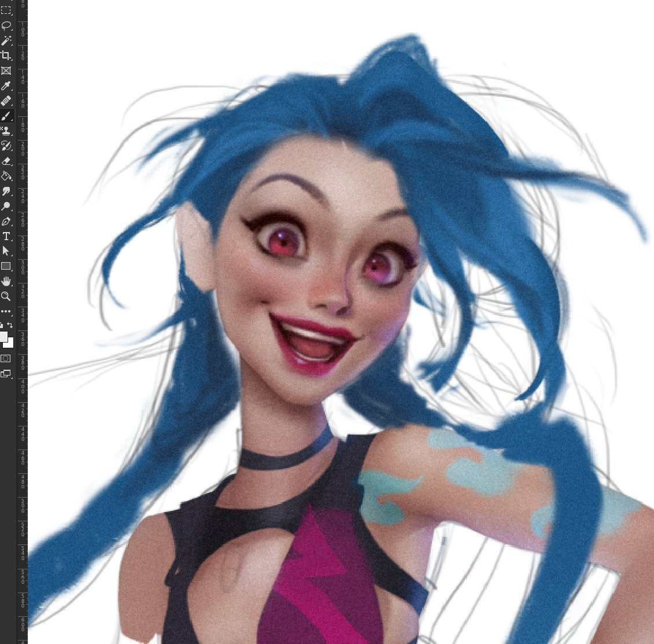
Task: Click the vertical ruler strip
Action: [x=22, y=322]
